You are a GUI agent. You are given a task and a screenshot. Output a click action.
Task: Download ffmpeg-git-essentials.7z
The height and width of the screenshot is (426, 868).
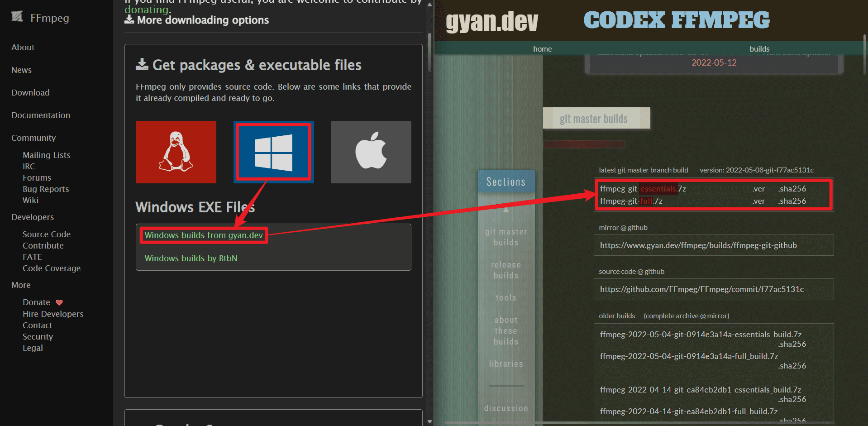click(643, 189)
